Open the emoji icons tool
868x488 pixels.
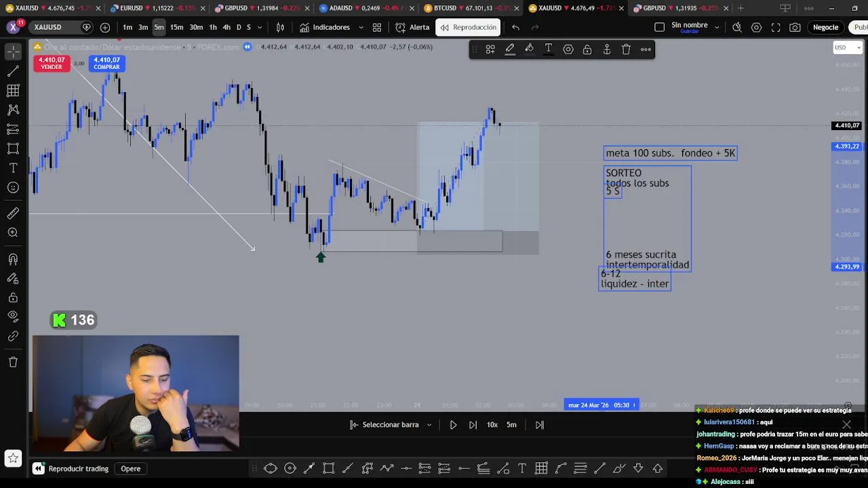13,188
